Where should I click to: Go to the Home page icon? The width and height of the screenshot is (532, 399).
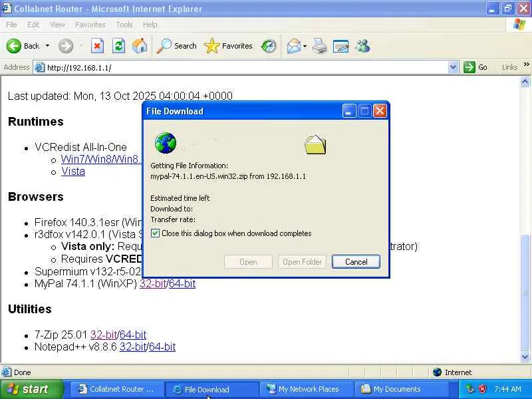[140, 46]
